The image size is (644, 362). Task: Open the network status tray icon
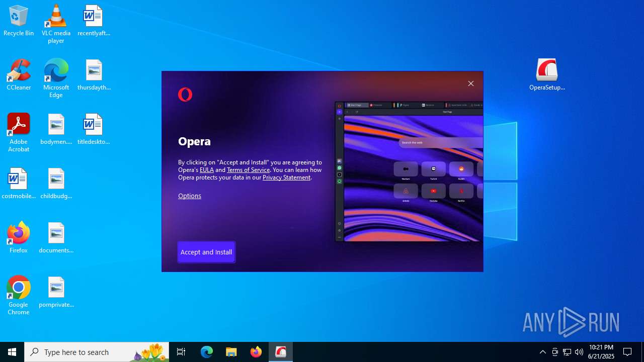[x=567, y=352]
